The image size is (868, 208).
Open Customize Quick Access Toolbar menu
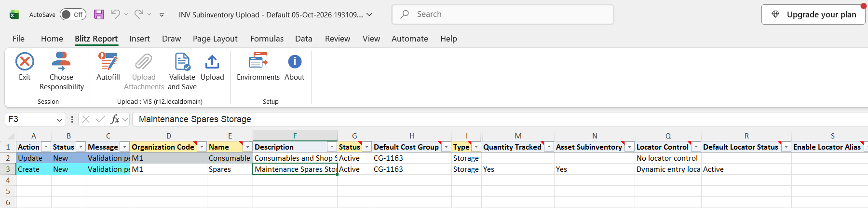click(x=162, y=15)
